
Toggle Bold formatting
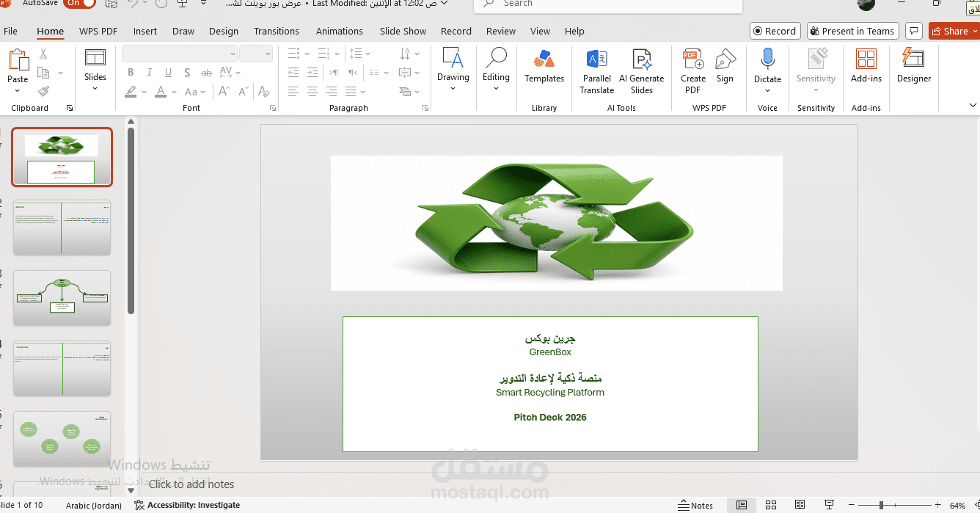131,72
